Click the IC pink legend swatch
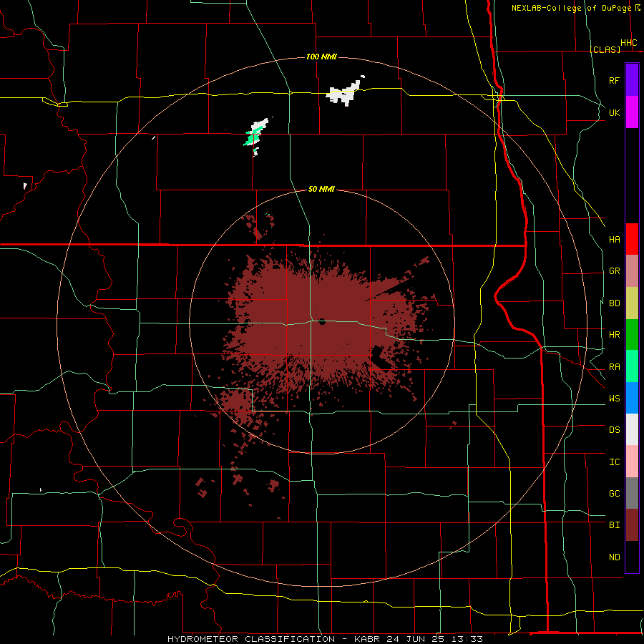The width and height of the screenshot is (644, 644). tap(632, 462)
